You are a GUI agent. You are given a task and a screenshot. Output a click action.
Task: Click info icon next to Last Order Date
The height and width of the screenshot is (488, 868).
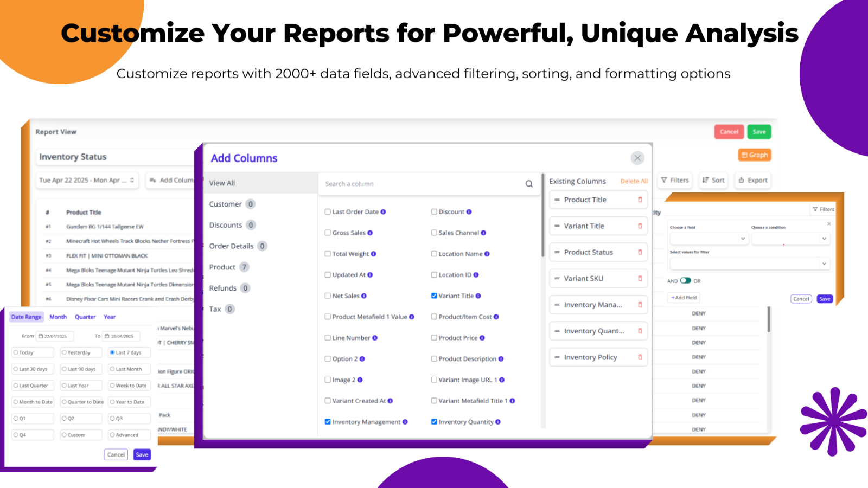(383, 212)
